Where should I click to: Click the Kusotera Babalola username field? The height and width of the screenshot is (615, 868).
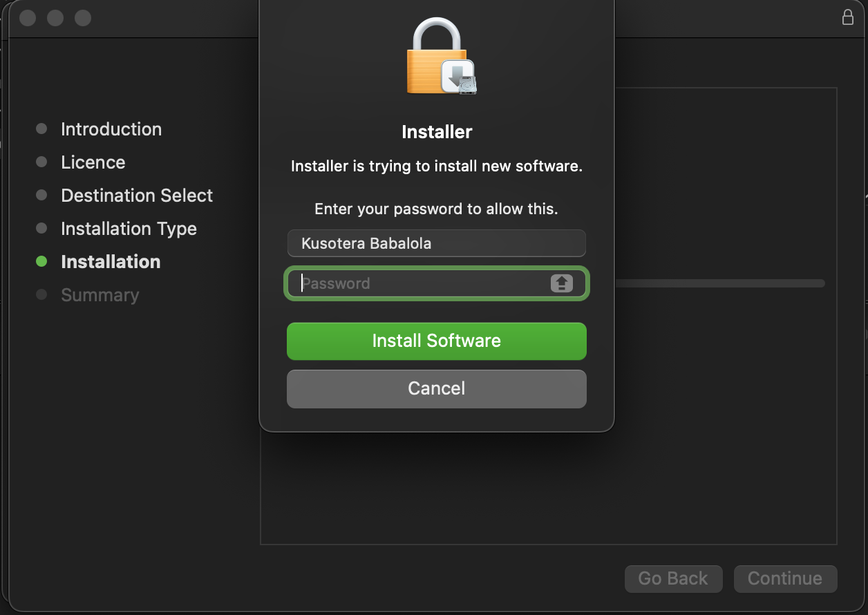(x=436, y=243)
